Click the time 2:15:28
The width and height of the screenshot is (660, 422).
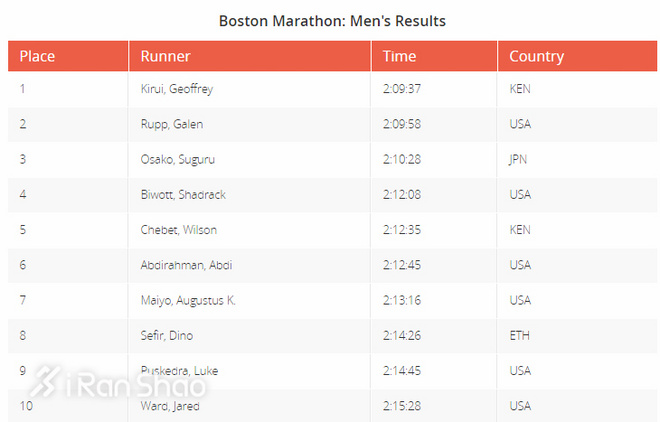(x=402, y=406)
